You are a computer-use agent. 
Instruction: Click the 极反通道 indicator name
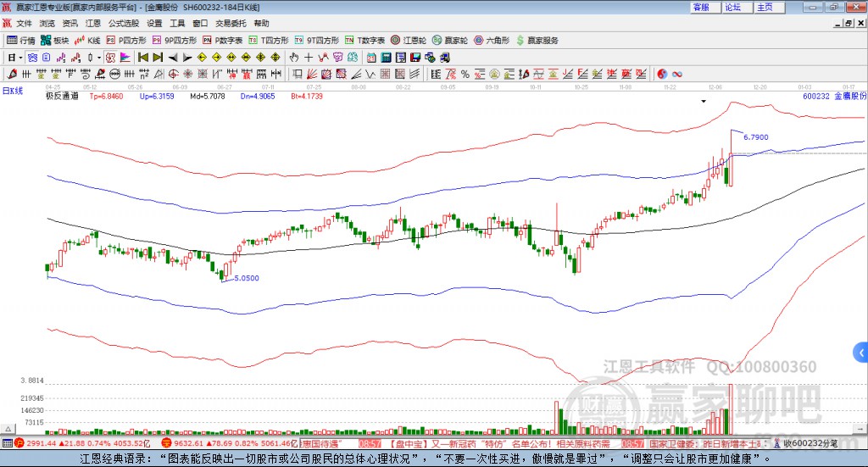pos(62,97)
